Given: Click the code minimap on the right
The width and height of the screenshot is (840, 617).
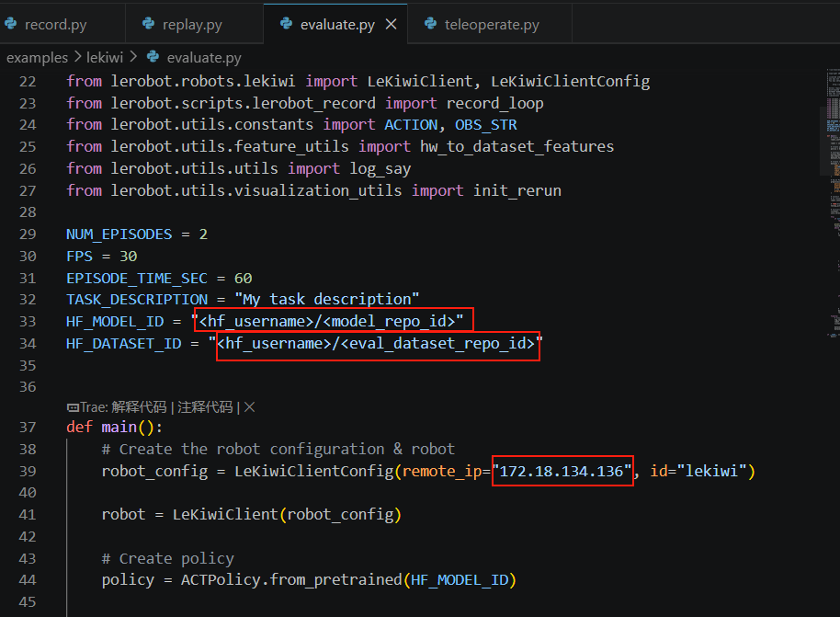Looking at the screenshot, I should (x=833, y=204).
